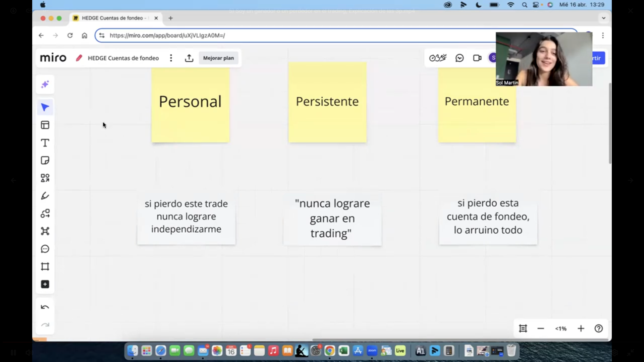Toggle macOS Do Not Disturb moon
Screen dimensions: 644x362
[479, 5]
